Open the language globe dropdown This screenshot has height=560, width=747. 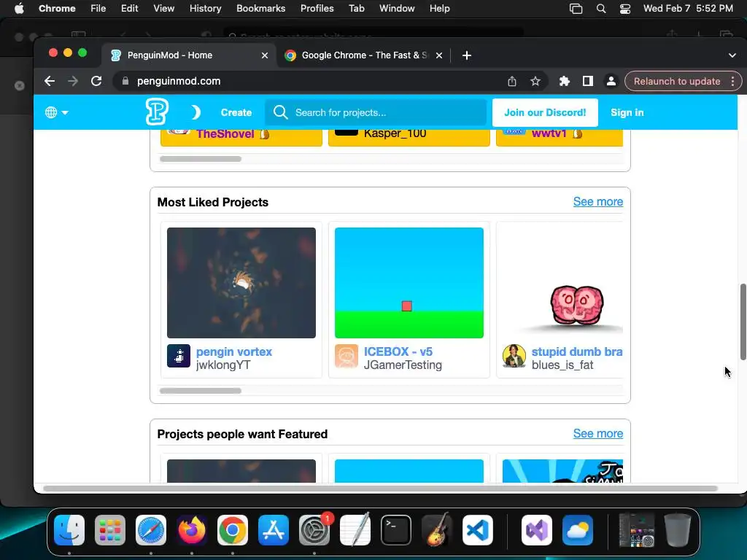pos(56,112)
